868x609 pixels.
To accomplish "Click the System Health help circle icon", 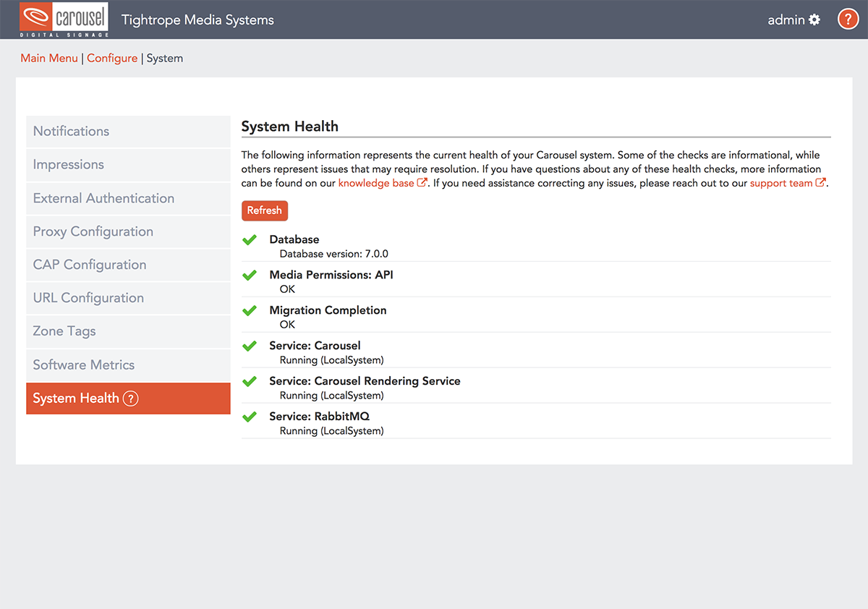I will (x=130, y=398).
